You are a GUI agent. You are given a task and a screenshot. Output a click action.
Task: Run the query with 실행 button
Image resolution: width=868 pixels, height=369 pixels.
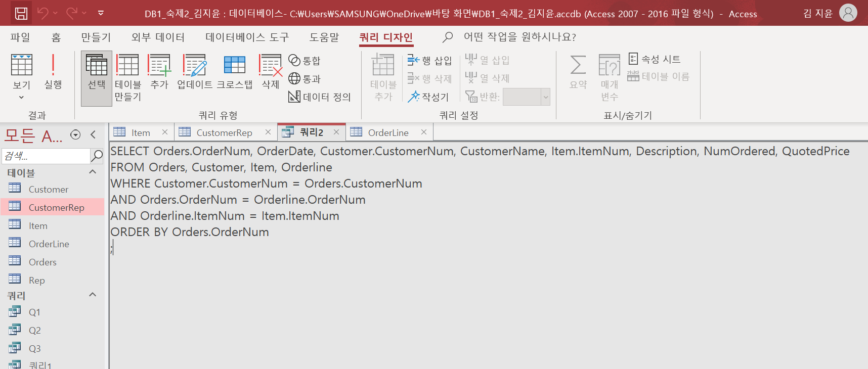click(53, 73)
